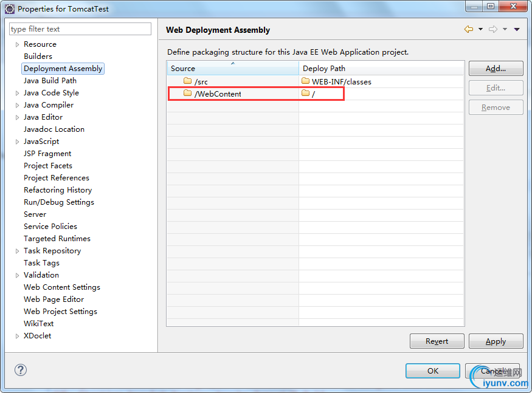Screen dimensions: 532x393
Task: Click the Remove button
Action: [496, 108]
